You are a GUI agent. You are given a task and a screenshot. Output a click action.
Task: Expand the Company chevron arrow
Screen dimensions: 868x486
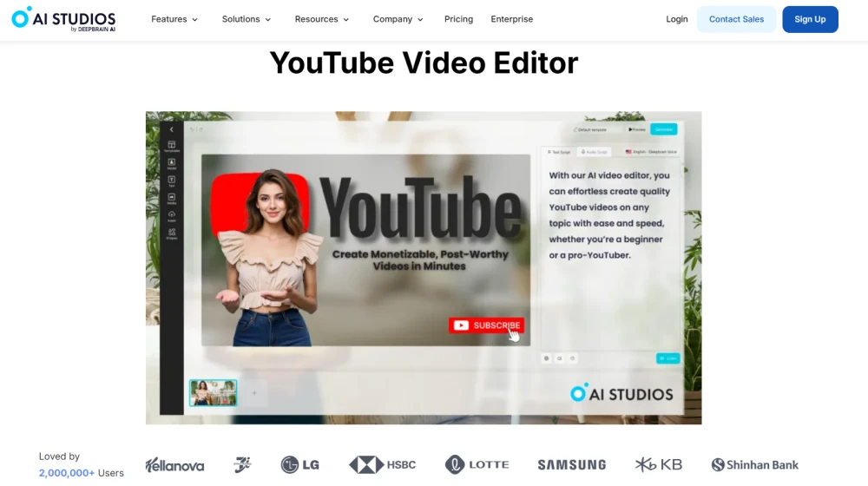pyautogui.click(x=420, y=19)
